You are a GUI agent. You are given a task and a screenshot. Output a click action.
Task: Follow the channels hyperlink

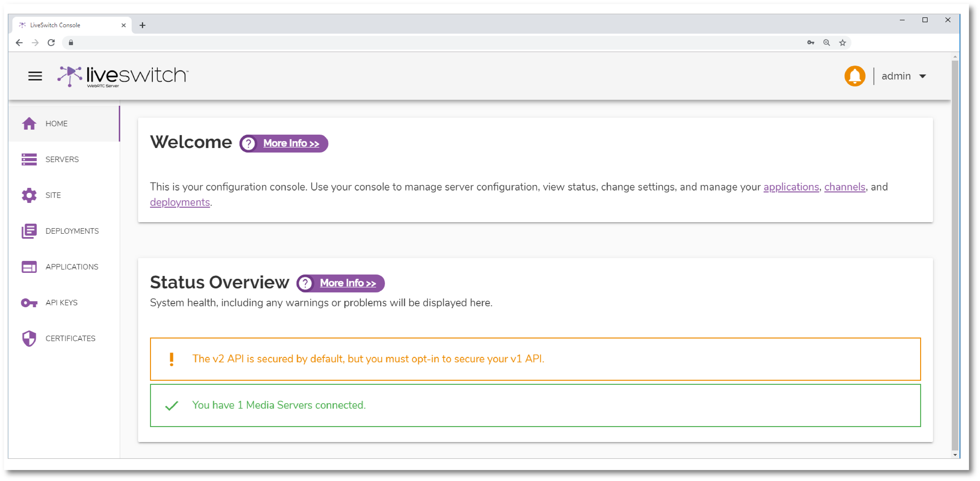coord(845,187)
